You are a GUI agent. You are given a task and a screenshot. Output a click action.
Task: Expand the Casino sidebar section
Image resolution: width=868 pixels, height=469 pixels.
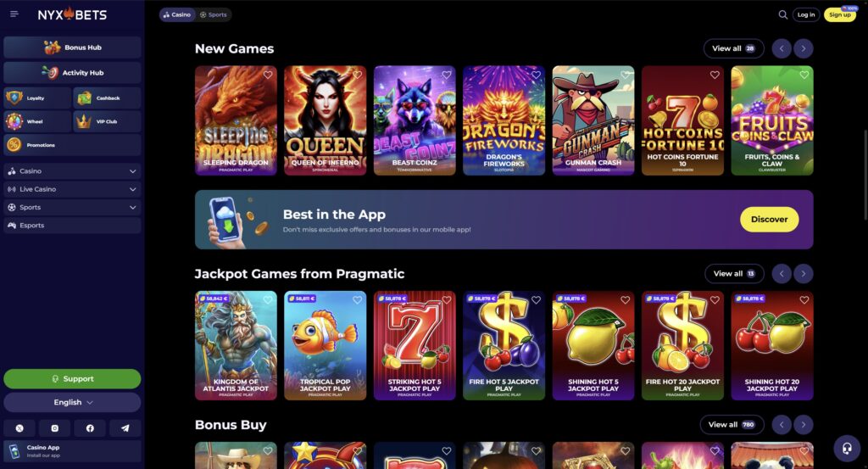[72, 171]
